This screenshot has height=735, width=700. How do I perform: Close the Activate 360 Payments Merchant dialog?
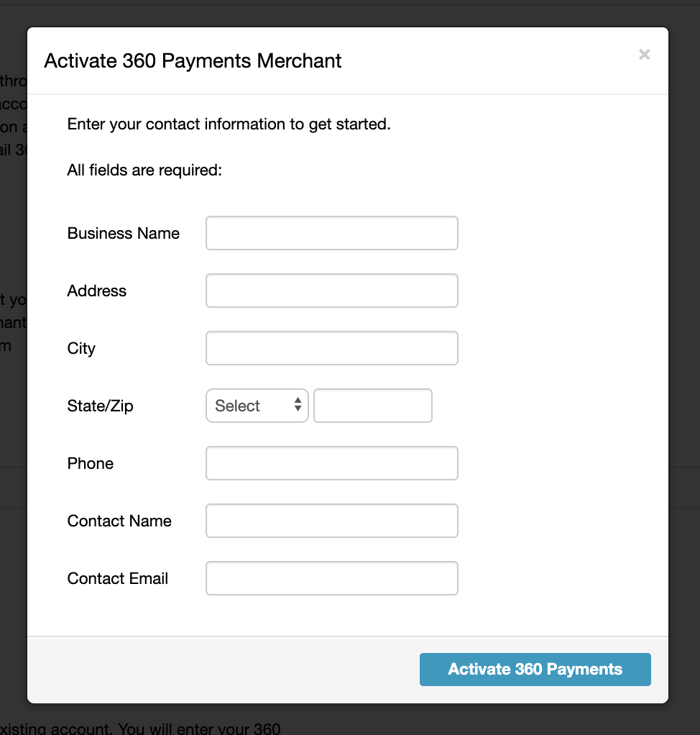(x=644, y=55)
